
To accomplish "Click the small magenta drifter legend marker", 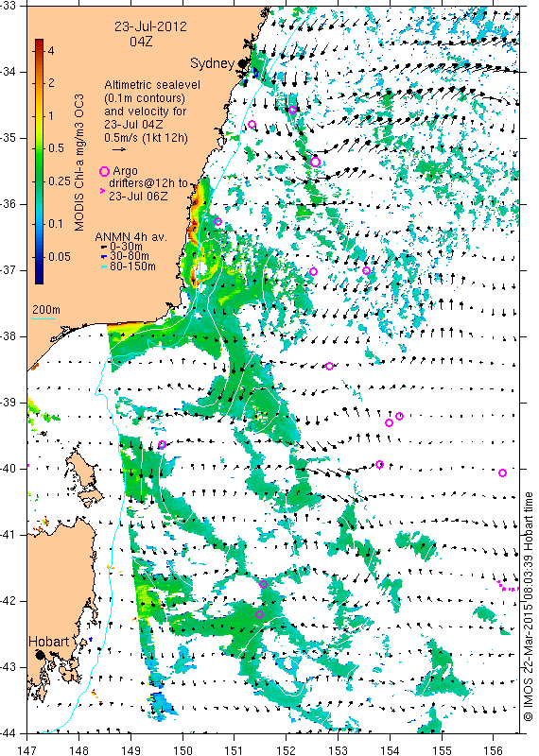I will [102, 191].
